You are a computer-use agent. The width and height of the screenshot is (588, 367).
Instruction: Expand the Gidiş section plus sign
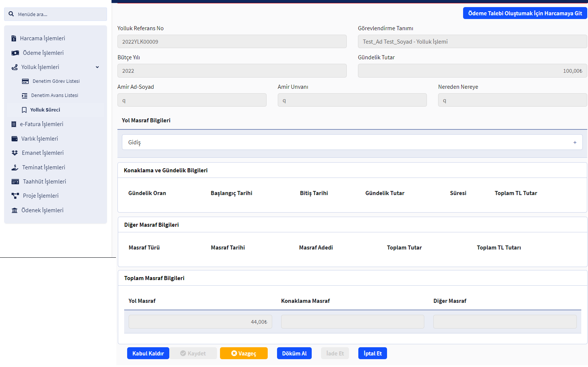575,142
